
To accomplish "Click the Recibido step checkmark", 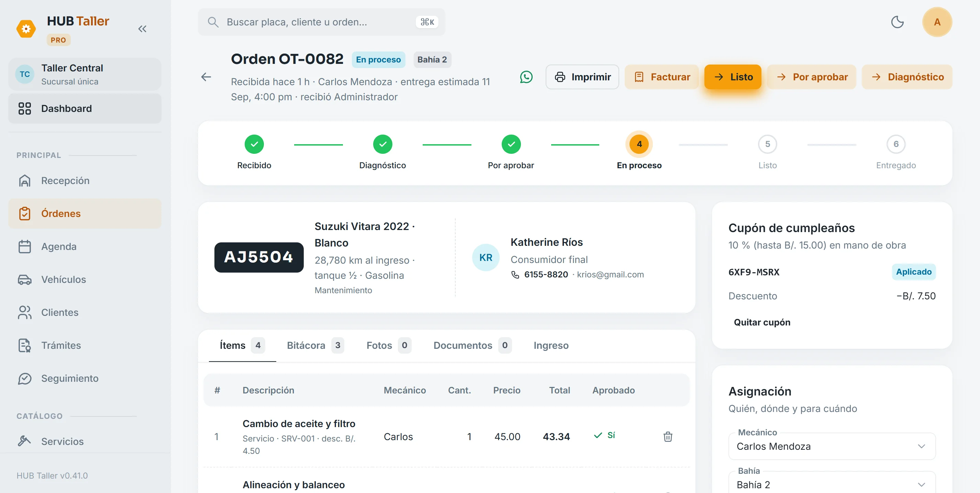I will 254,145.
